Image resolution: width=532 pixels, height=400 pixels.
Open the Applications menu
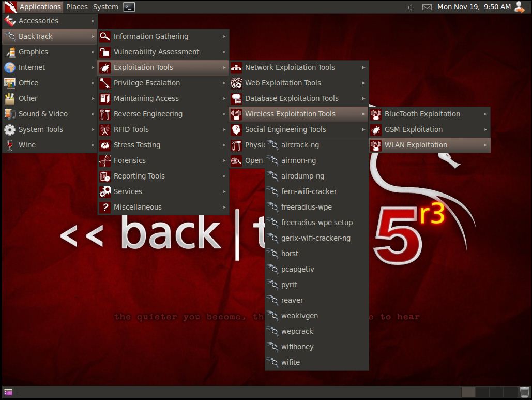tap(33, 7)
